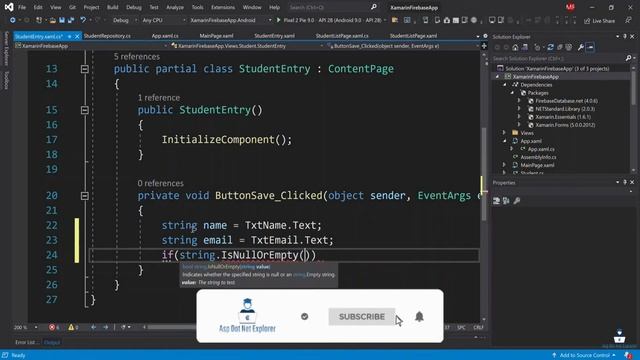The height and width of the screenshot is (360, 640).
Task: Click the previous issue arrow in editor bar
Action: [93, 327]
